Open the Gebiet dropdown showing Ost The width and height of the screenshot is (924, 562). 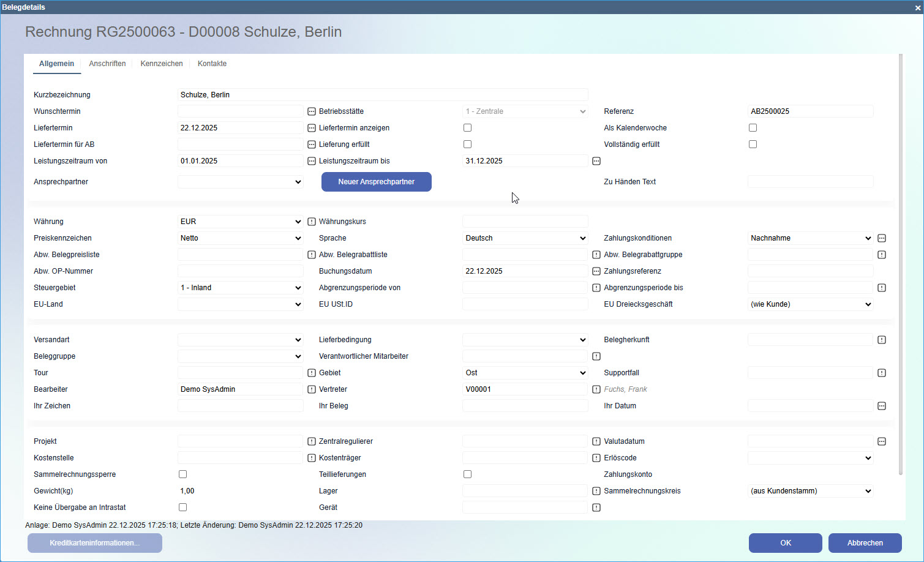pos(525,373)
